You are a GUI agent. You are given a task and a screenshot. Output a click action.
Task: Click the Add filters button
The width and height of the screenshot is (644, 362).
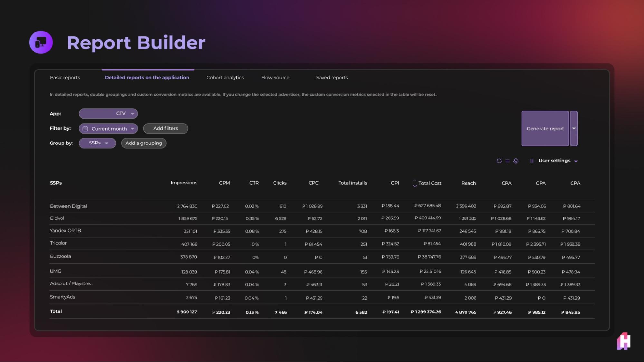[166, 128]
